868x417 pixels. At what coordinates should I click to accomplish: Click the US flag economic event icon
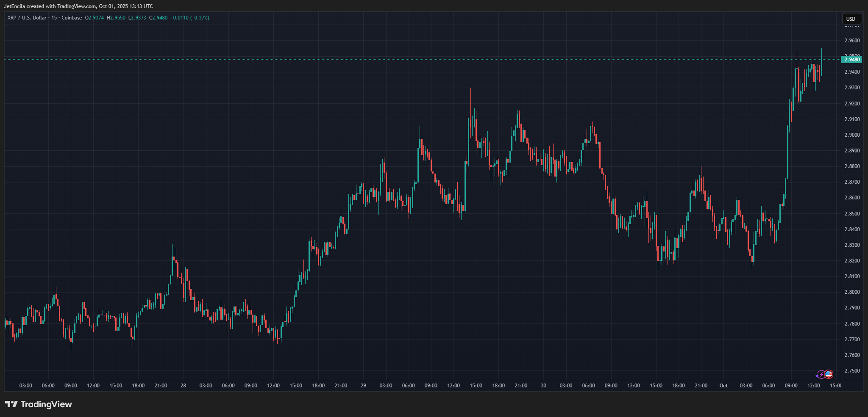[x=829, y=374]
